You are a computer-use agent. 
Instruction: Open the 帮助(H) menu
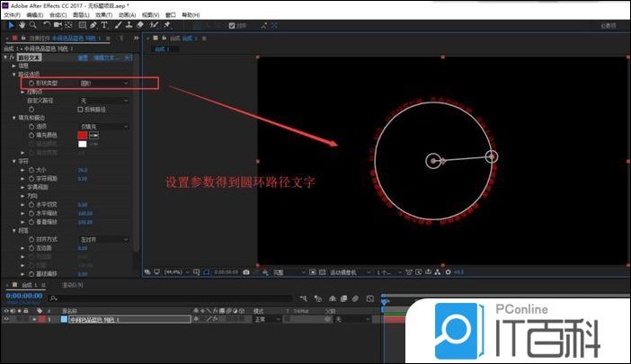[x=191, y=15]
